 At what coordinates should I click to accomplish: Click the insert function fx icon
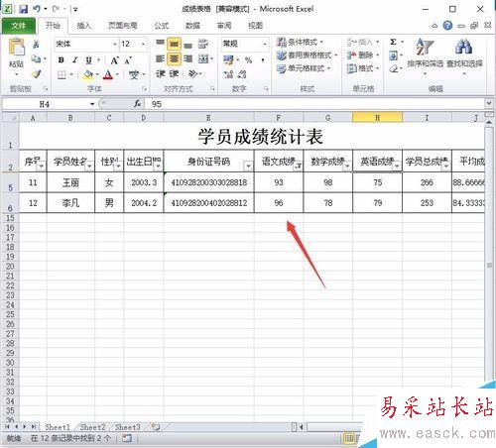137,104
